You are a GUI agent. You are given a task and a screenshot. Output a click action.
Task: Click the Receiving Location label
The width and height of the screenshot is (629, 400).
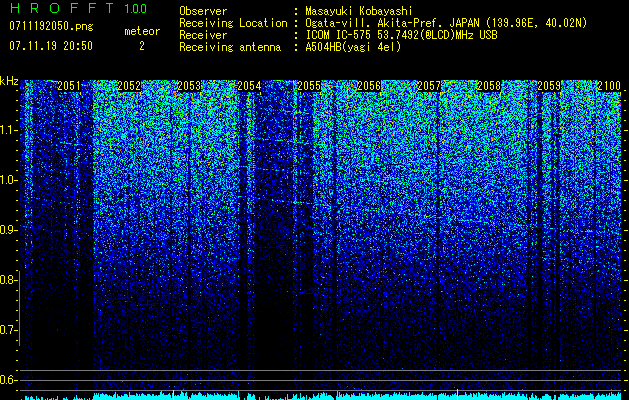point(233,23)
